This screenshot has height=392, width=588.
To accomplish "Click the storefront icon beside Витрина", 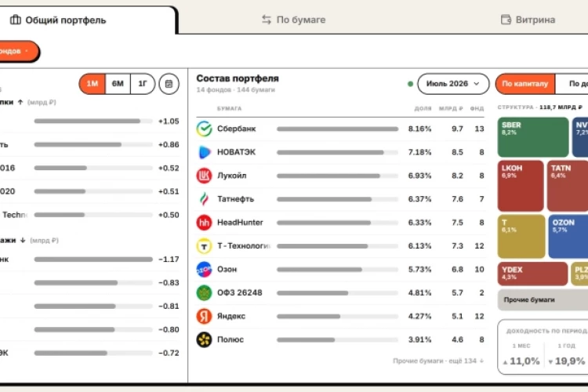I will [506, 20].
